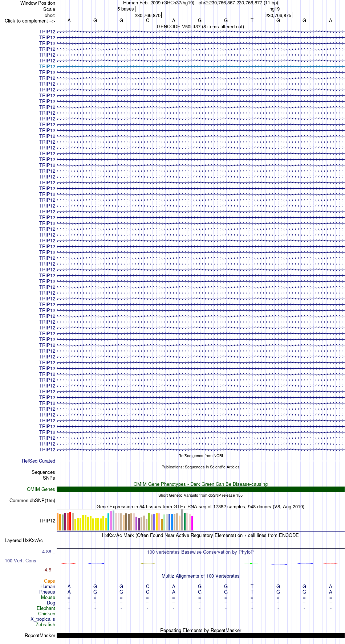Image resolution: width=345 pixels, height=644 pixels.
Task: Click the dark green bar in the GTEx chart
Action: tap(184, 522)
